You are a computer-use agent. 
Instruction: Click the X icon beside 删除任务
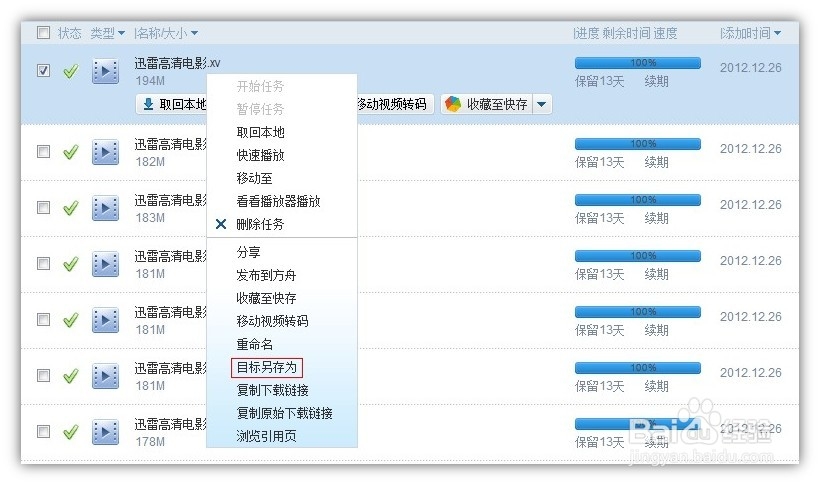click(221, 224)
